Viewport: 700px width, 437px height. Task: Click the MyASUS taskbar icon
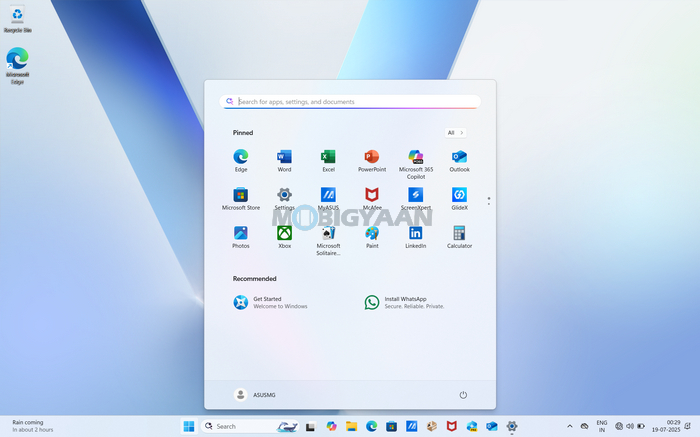[412, 426]
